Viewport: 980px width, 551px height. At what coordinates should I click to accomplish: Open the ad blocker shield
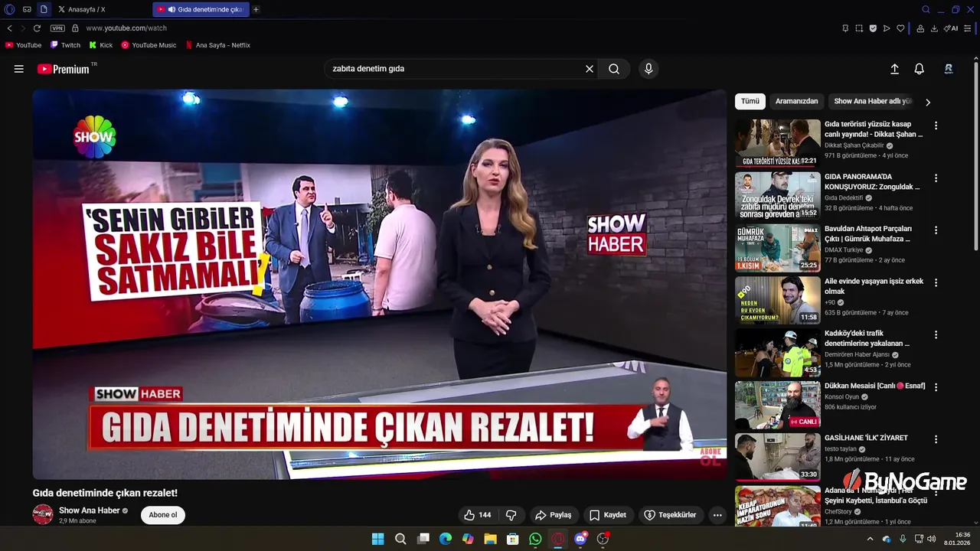pyautogui.click(x=873, y=28)
